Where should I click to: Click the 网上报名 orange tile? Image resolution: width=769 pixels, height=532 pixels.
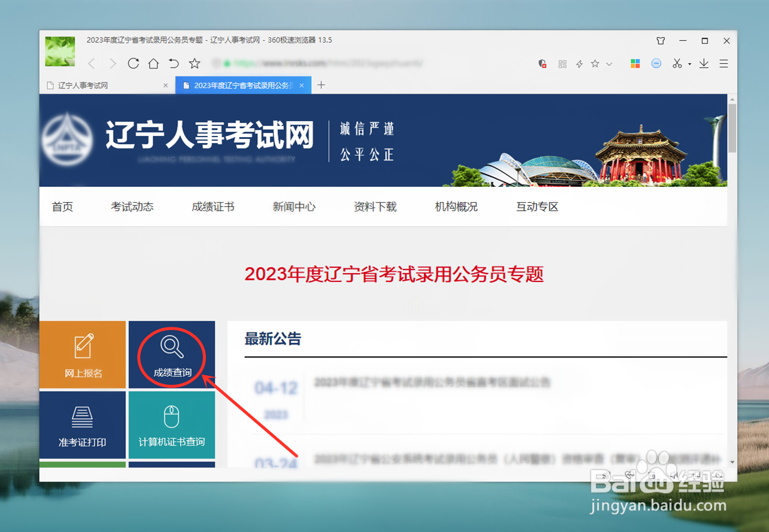[x=83, y=355]
